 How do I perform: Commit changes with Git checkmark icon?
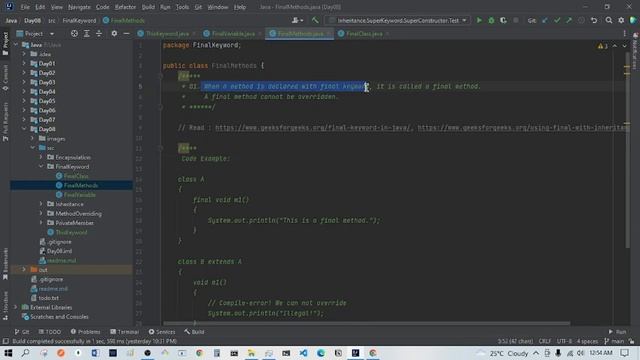pyautogui.click(x=557, y=20)
